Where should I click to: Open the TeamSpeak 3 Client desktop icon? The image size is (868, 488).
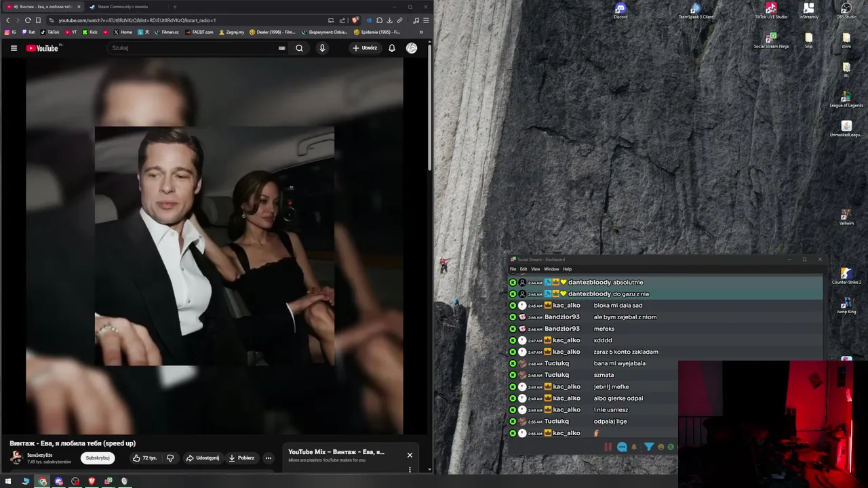[696, 11]
